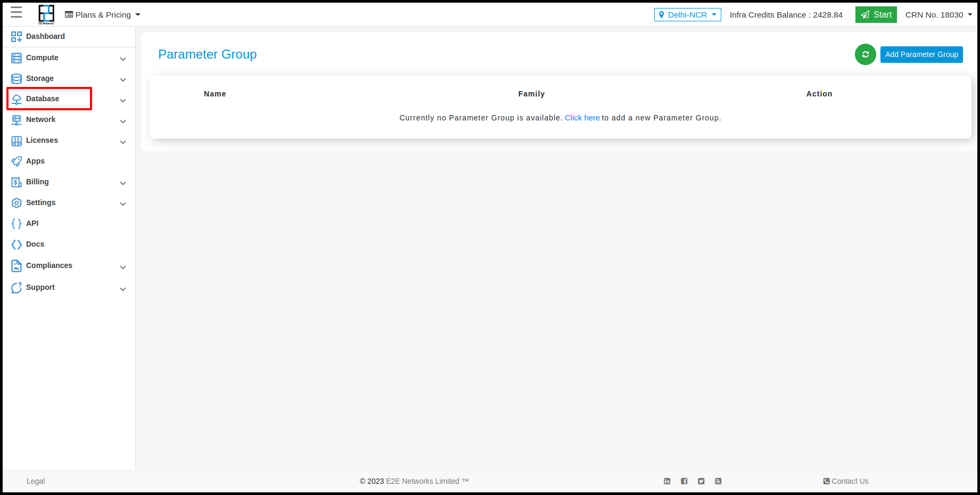Open the Legal footer link

[36, 481]
